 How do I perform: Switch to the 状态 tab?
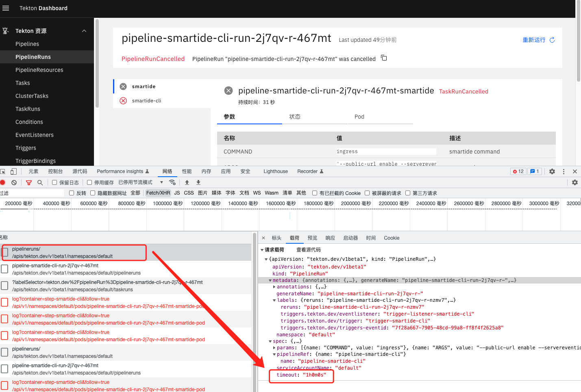295,117
